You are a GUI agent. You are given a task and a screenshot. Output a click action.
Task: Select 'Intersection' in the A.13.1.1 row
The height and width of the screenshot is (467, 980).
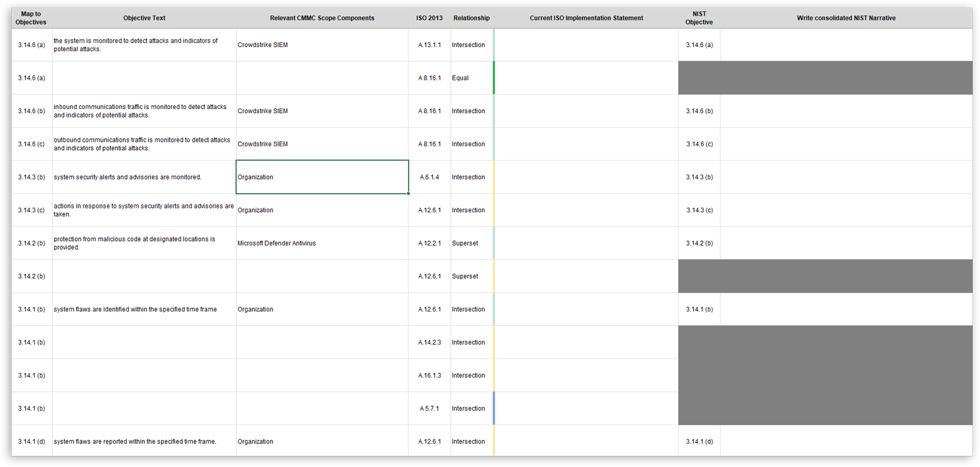pos(472,45)
